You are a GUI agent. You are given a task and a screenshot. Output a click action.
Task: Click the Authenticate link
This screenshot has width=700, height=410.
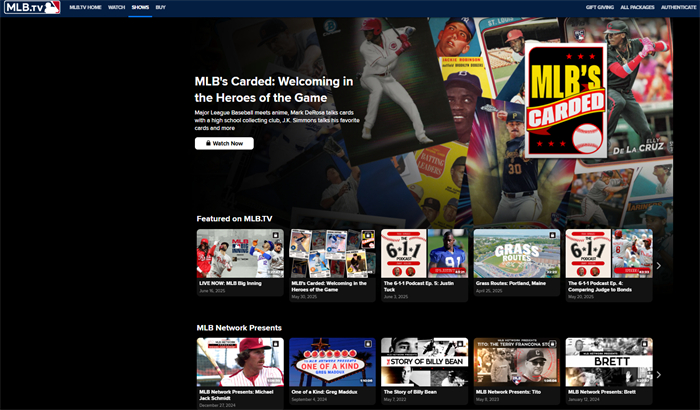pyautogui.click(x=679, y=8)
